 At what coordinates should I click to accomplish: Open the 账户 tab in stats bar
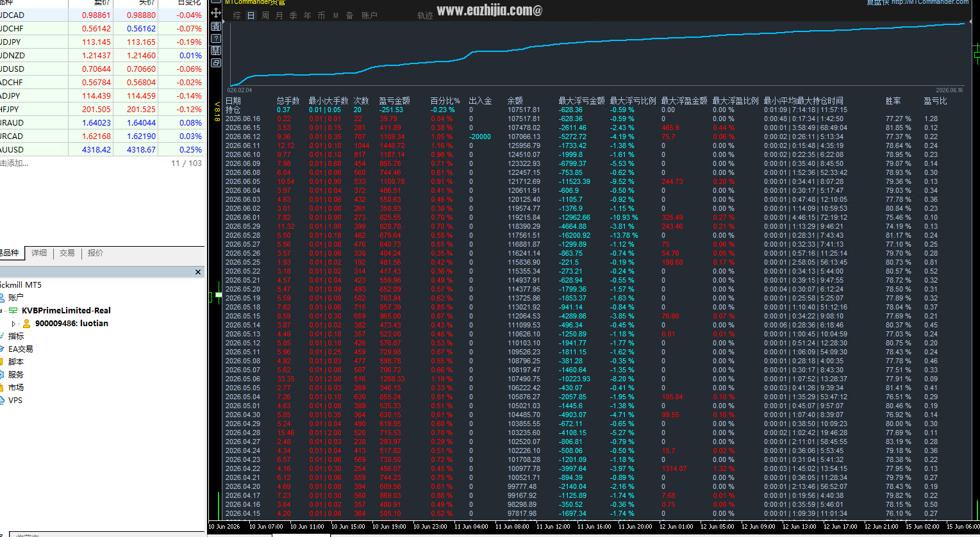[x=369, y=15]
